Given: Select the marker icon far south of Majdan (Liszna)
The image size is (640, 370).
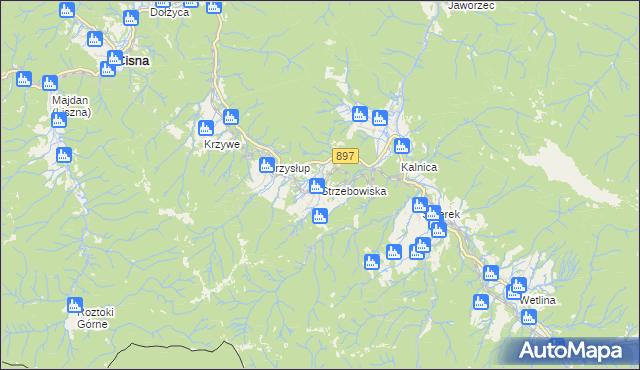Looking at the screenshot, I should (64, 155).
